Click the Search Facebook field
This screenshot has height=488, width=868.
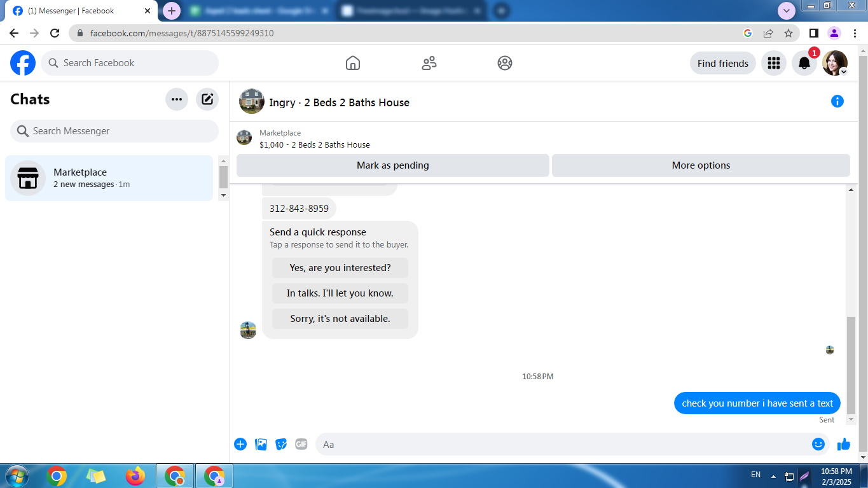pos(130,63)
